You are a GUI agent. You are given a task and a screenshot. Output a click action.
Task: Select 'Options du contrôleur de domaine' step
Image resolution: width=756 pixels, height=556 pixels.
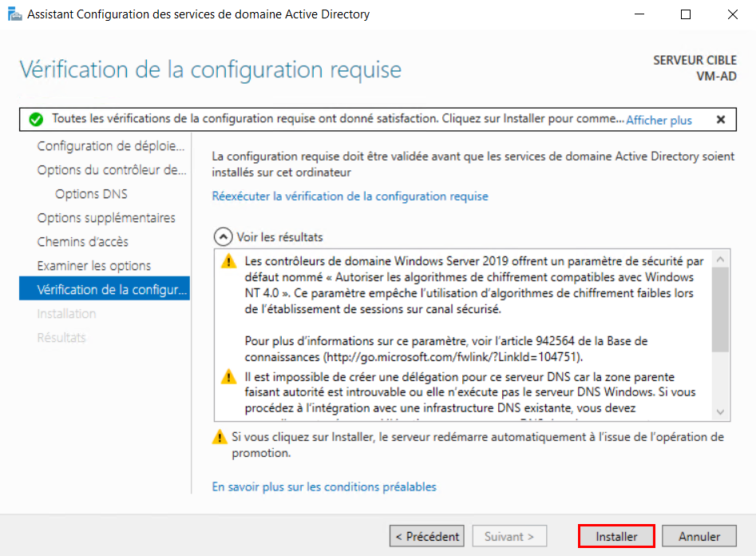pyautogui.click(x=111, y=170)
